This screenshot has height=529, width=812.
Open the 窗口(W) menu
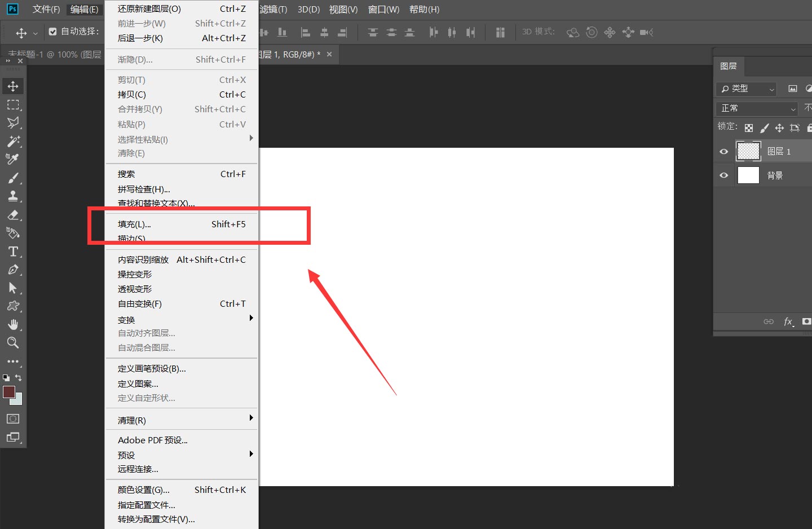[383, 10]
